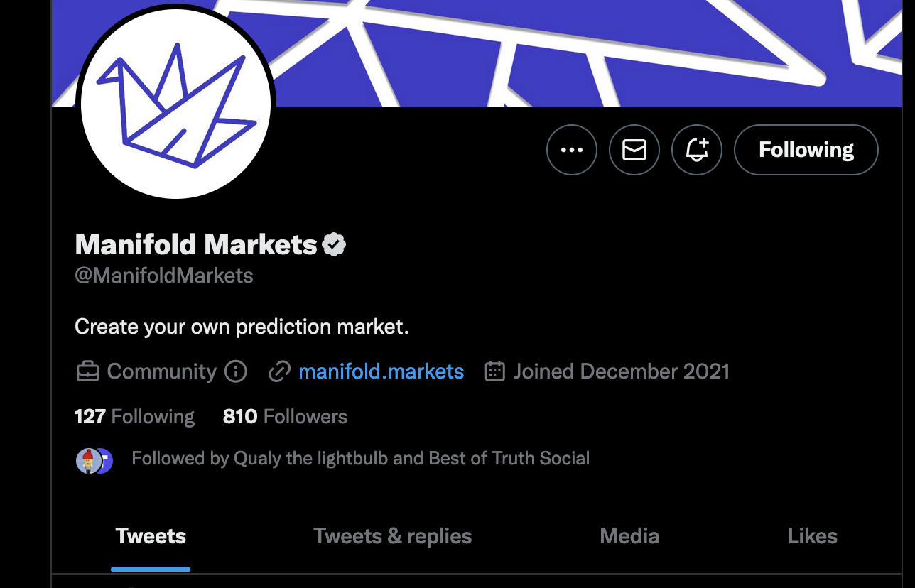Click the envelope message icon
This screenshot has height=588, width=915.
click(634, 150)
